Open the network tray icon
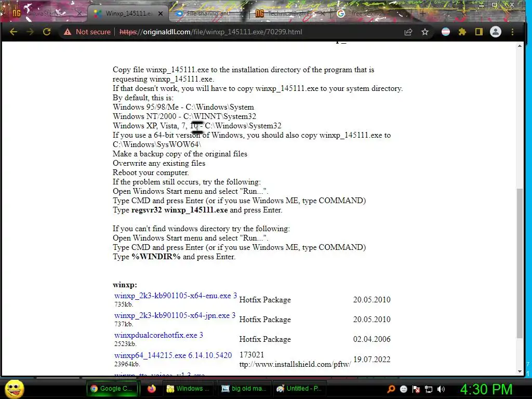Screen dimensions: 532x399 click(429, 389)
